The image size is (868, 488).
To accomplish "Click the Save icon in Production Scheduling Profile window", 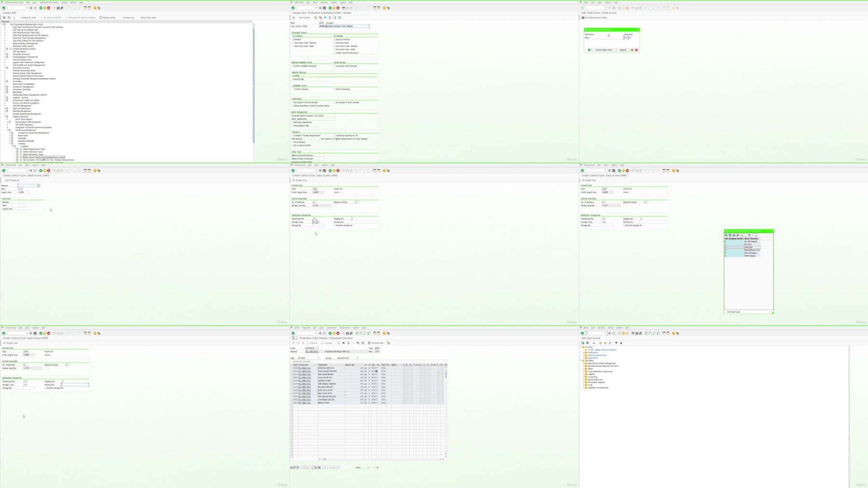I will pyautogui.click(x=325, y=8).
